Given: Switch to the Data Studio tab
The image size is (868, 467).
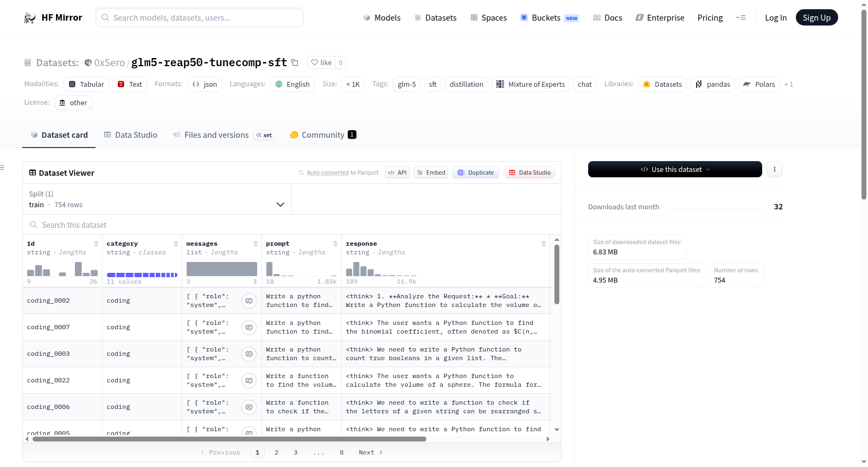Looking at the screenshot, I should click(131, 135).
